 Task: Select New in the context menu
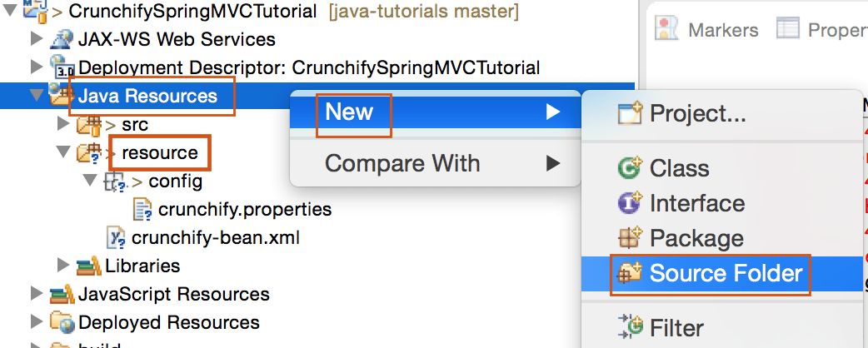click(349, 112)
